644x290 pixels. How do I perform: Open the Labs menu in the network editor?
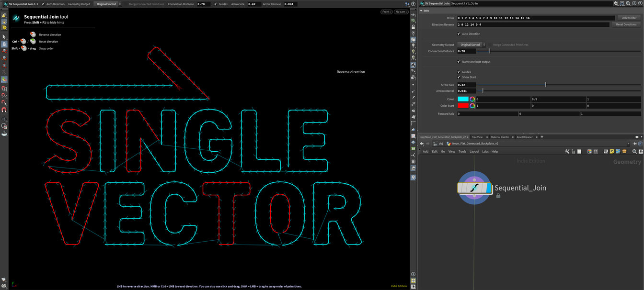click(x=485, y=151)
